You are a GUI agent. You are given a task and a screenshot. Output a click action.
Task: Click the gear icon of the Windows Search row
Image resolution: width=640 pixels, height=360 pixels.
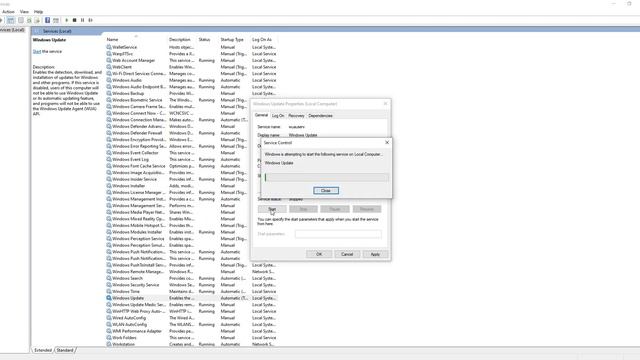[x=109, y=278]
